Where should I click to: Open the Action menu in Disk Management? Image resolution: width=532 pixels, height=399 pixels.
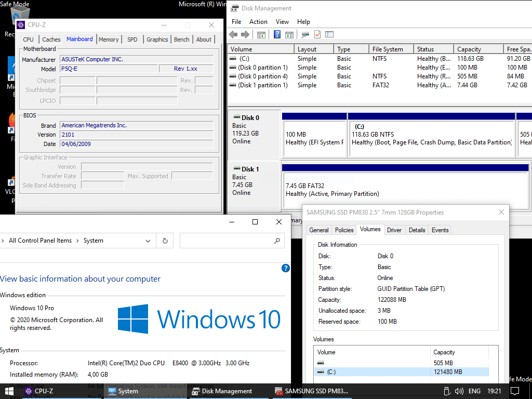point(258,22)
